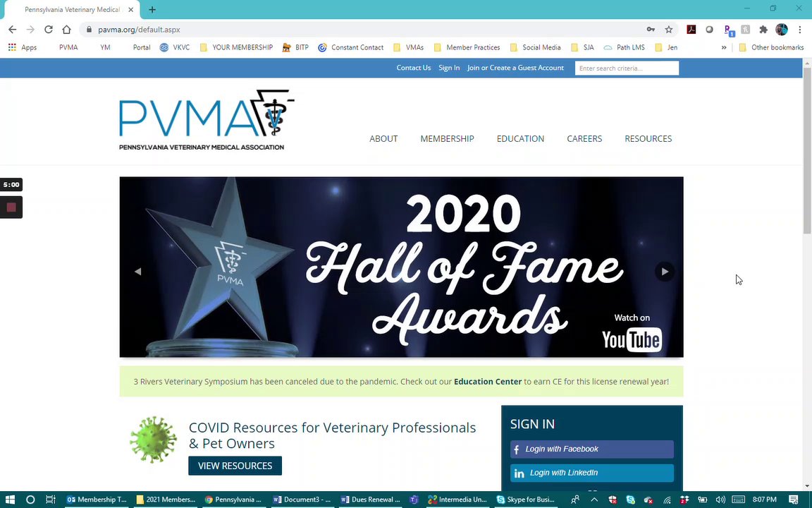Close the Pennsylvania Veterinary Medical tab
This screenshot has height=508, width=812.
point(131,9)
